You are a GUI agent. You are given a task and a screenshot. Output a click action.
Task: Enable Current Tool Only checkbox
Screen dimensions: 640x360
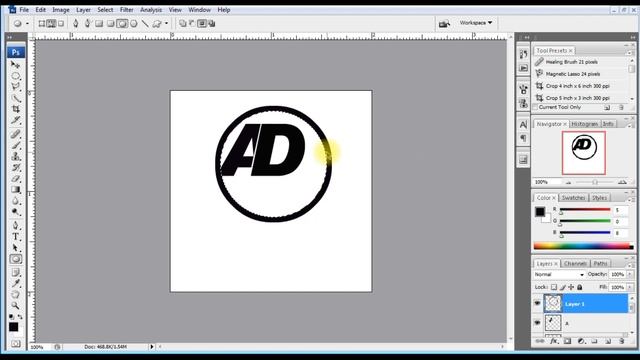click(535, 107)
